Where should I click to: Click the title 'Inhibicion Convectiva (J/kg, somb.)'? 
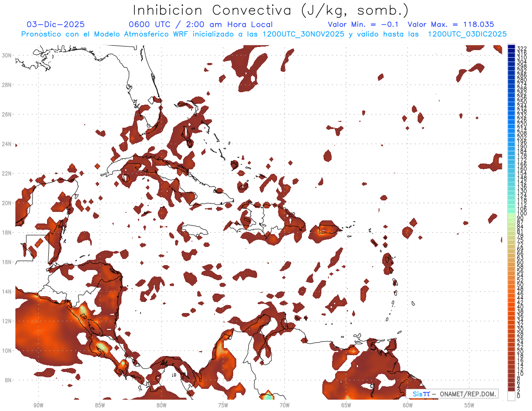point(271,10)
